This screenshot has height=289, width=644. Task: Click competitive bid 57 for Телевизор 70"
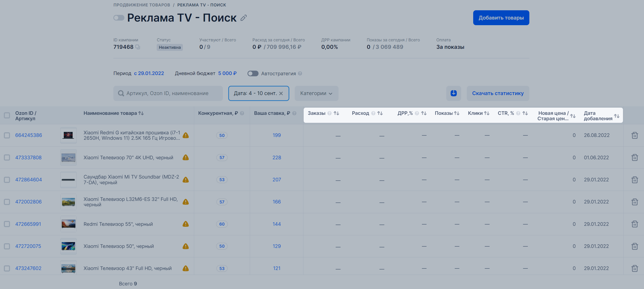222,157
